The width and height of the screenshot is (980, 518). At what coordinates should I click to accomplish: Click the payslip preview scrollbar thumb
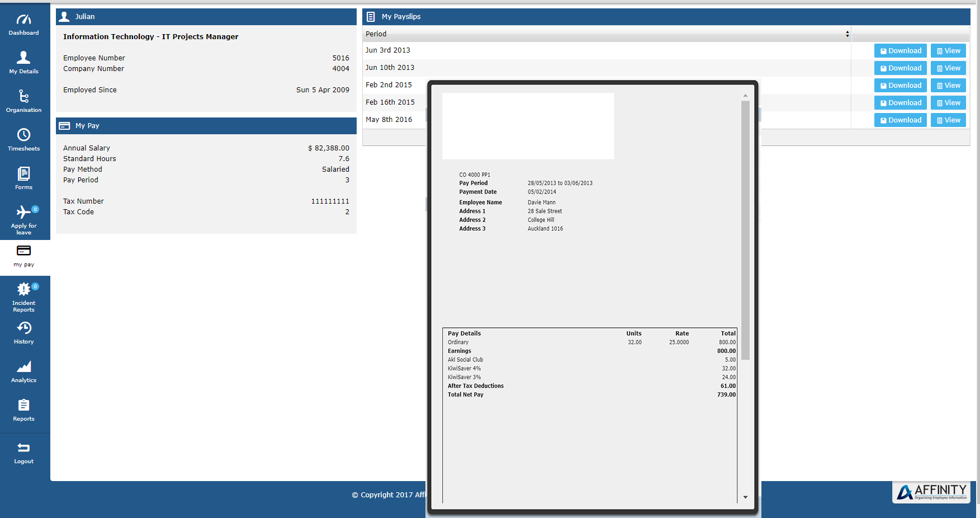pos(745,230)
